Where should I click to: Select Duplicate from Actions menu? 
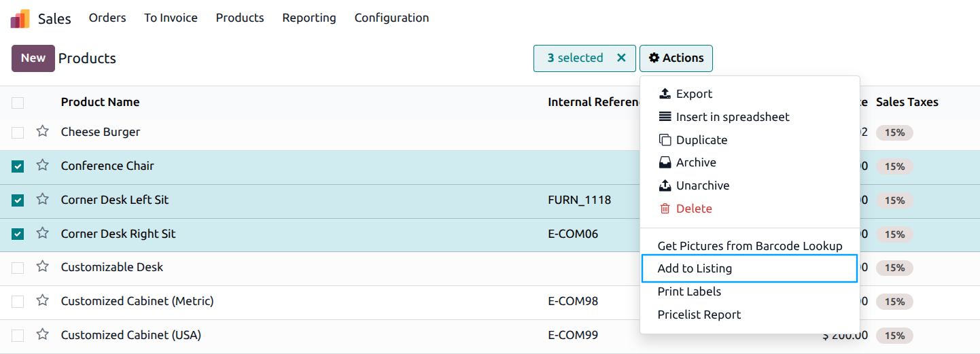[750, 140]
